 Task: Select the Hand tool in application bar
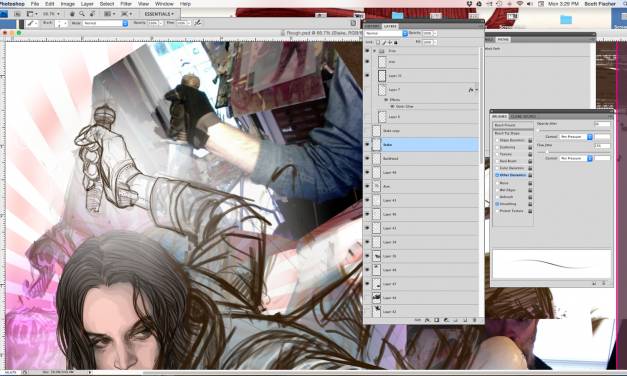click(72, 14)
